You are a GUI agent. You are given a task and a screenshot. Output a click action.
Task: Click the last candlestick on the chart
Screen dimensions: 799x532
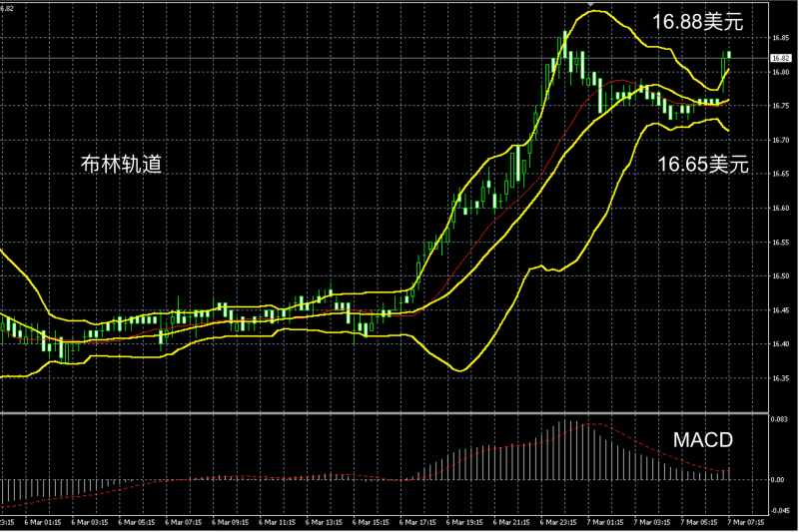click(729, 54)
